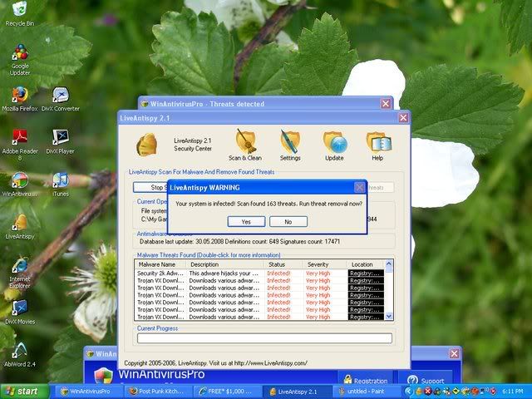Close the LiveAntispy 2.1 window
The width and height of the screenshot is (532, 399).
pyautogui.click(x=403, y=118)
